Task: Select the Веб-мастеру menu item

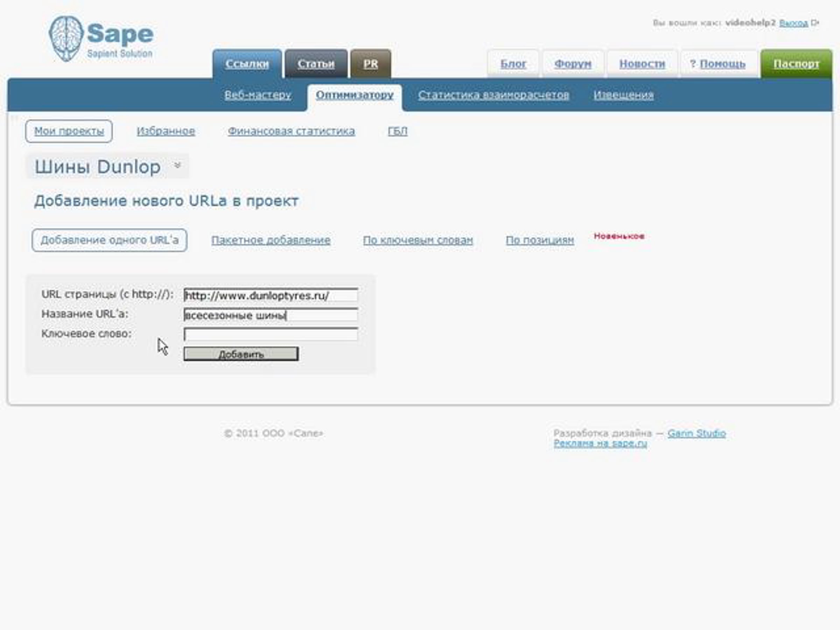Action: (x=258, y=95)
